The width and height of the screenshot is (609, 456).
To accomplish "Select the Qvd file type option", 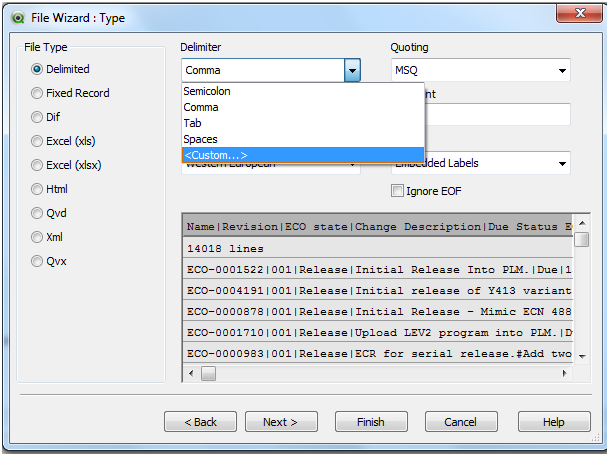I will [38, 213].
